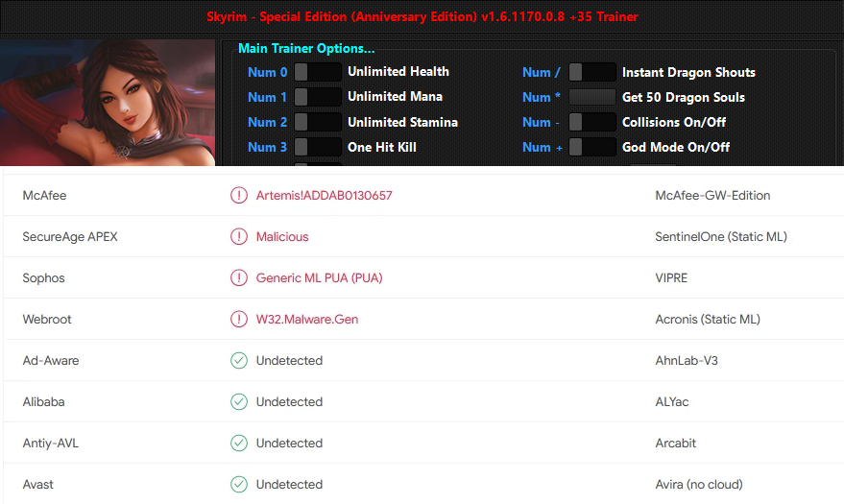
Task: Click the Num 0 hotkey label
Action: [x=268, y=72]
